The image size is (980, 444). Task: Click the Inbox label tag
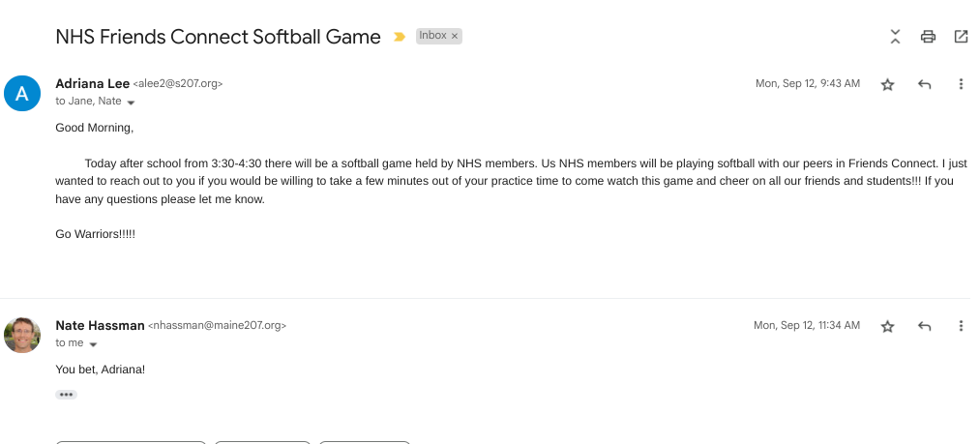[x=432, y=36]
